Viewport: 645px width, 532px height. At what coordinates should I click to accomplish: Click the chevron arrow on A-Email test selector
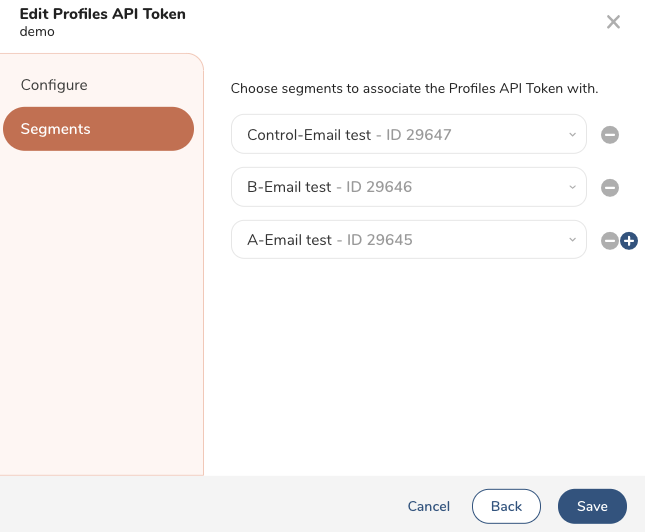[x=572, y=240]
